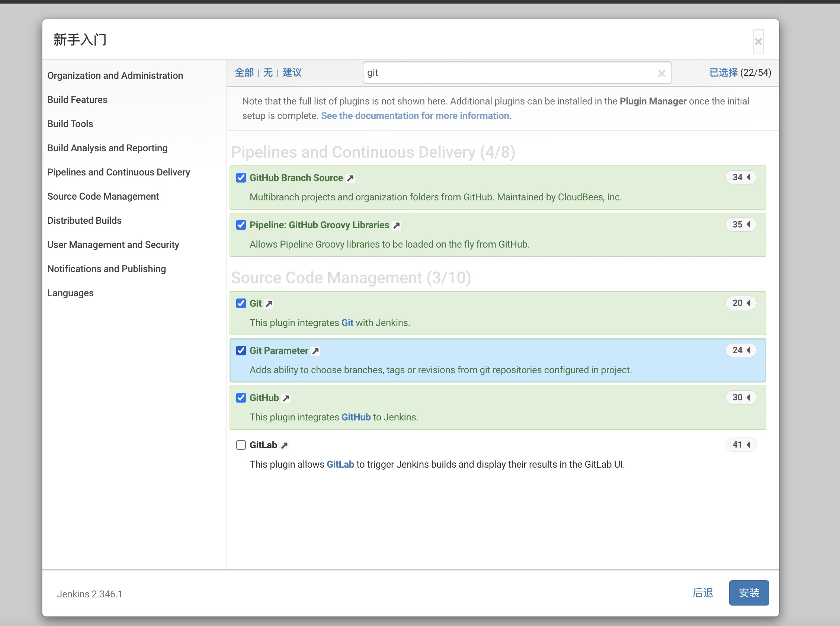This screenshot has width=840, height=626.
Task: Open the documentation for more information link
Action: click(x=415, y=116)
